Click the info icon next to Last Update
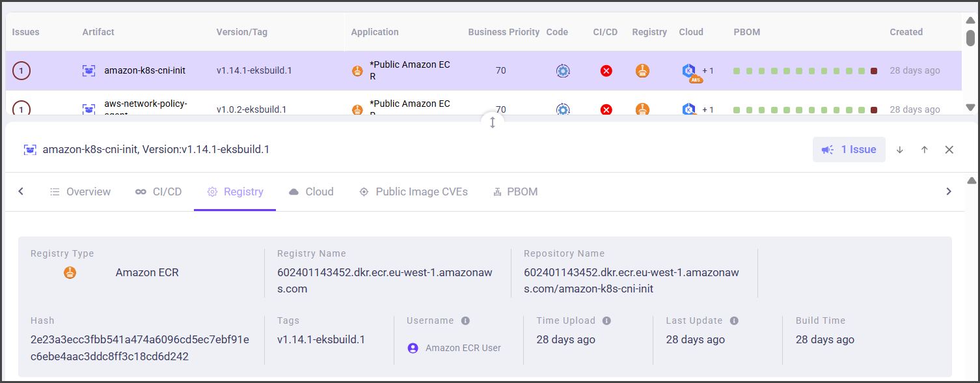Screen dimensions: 980x383 tap(734, 320)
